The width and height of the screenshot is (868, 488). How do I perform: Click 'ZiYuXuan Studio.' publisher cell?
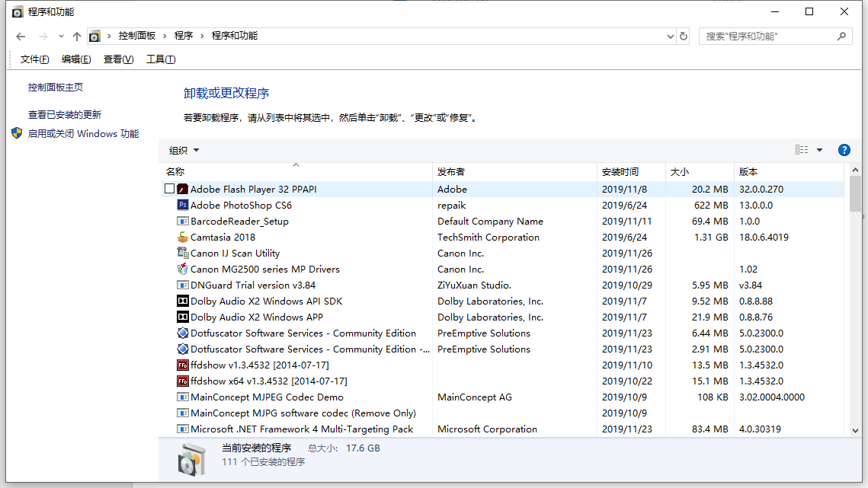(x=475, y=285)
